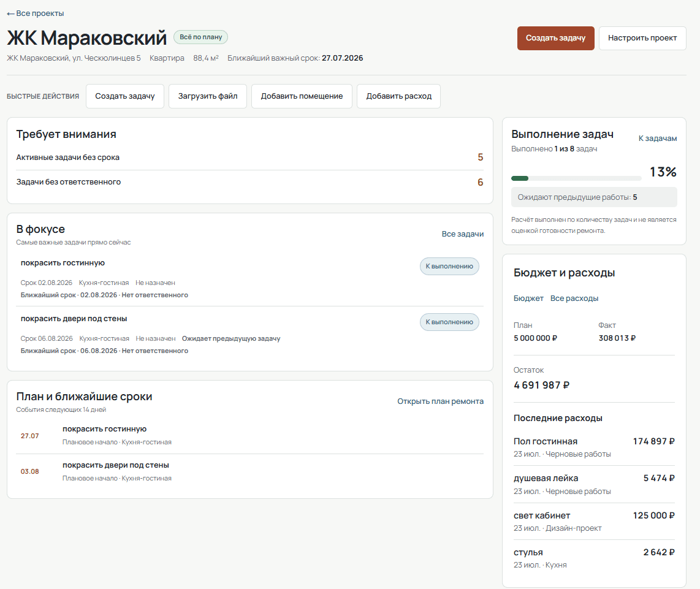Click fact amount '308 013 ₽'

click(617, 338)
